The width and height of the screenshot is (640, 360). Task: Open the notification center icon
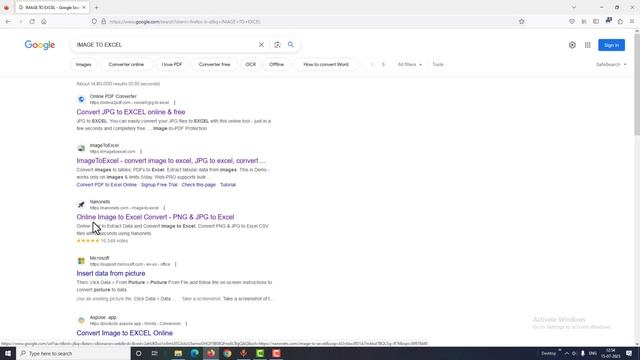(x=629, y=353)
